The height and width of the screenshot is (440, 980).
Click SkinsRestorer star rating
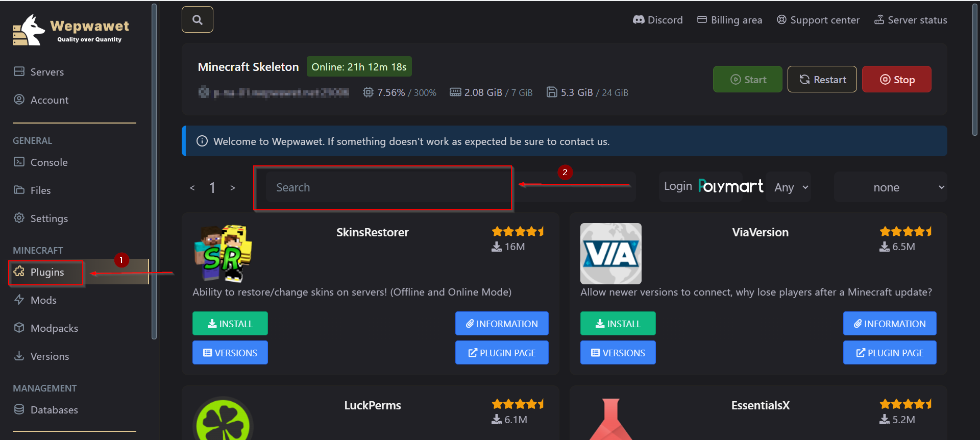pos(518,232)
